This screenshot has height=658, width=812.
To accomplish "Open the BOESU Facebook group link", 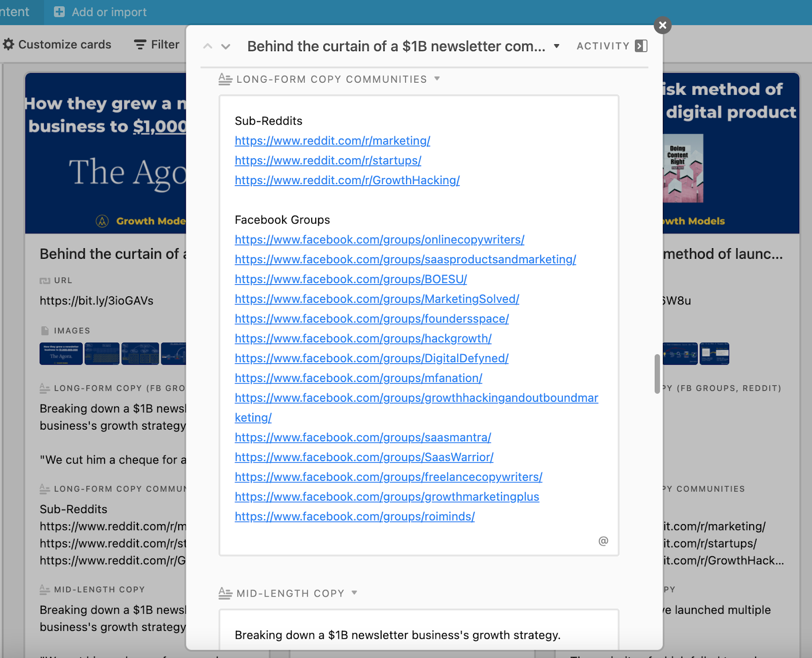I will pos(351,279).
